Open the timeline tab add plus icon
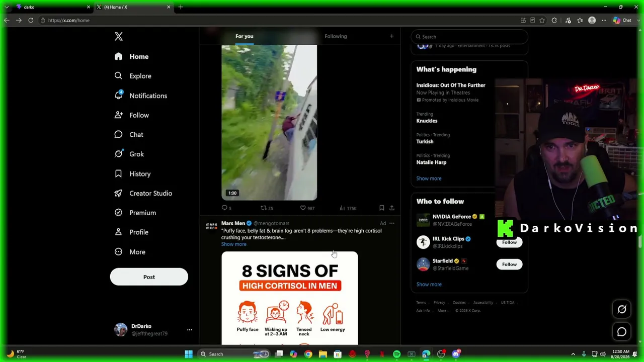644x362 pixels. [391, 36]
